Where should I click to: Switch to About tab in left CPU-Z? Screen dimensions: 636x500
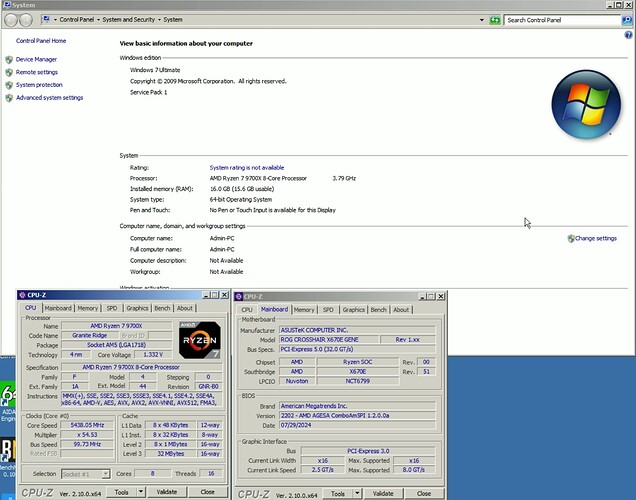tap(185, 308)
